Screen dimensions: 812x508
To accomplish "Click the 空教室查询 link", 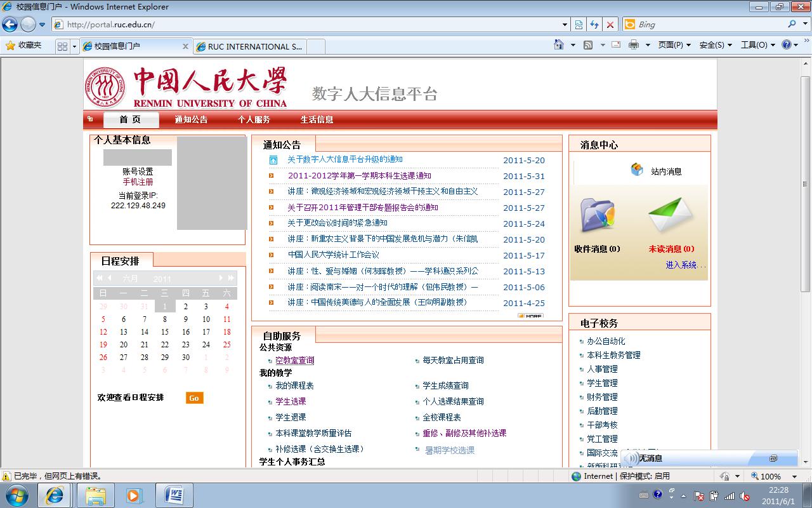I will (294, 360).
